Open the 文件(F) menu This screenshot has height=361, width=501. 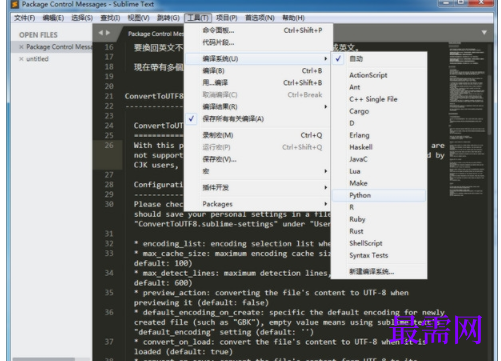[24, 18]
